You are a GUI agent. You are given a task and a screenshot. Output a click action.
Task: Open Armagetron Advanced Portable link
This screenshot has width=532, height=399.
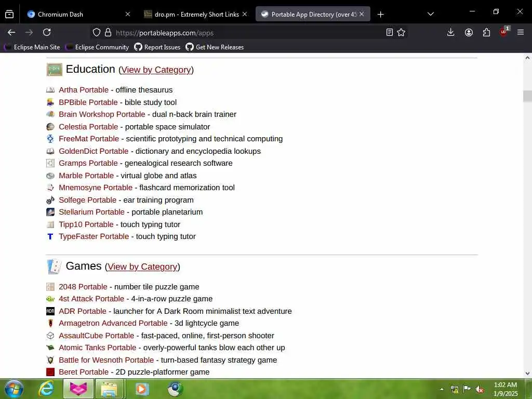coord(113,323)
